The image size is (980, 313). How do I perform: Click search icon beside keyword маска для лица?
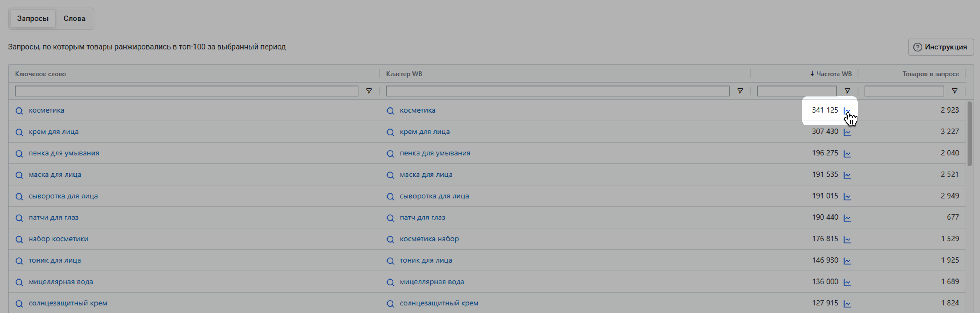[19, 175]
